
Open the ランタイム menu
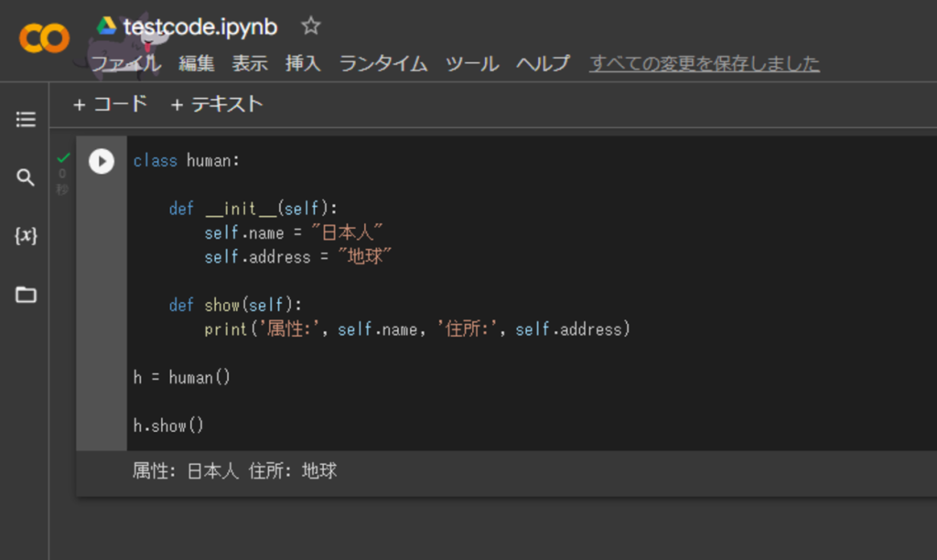[x=383, y=63]
